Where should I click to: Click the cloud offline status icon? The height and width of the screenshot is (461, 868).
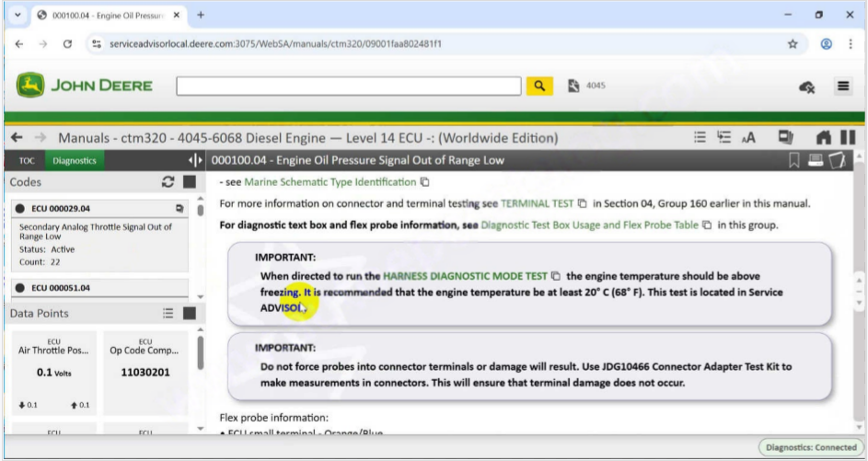[x=806, y=86]
